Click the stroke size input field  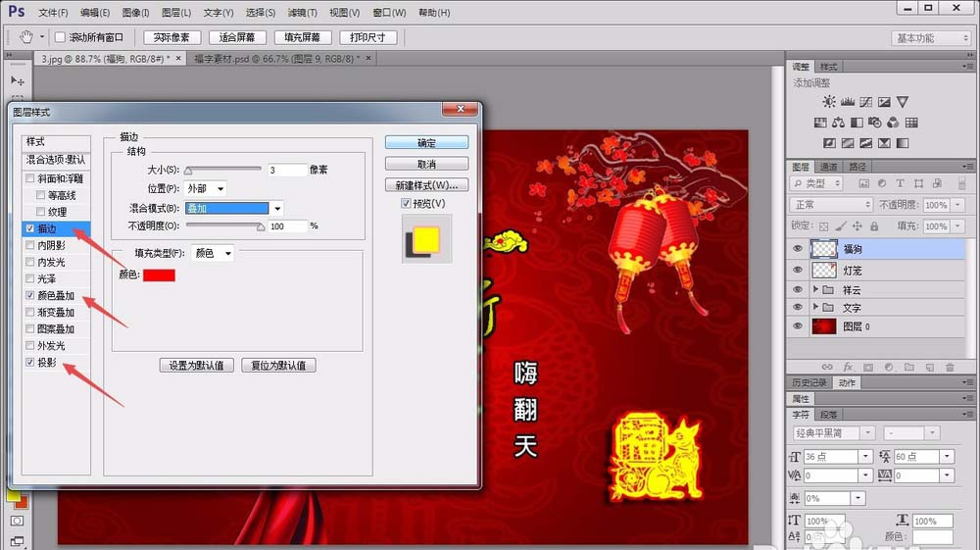tap(287, 171)
